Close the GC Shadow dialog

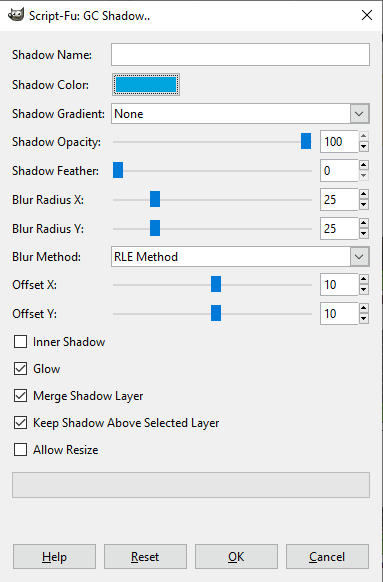tap(367, 15)
